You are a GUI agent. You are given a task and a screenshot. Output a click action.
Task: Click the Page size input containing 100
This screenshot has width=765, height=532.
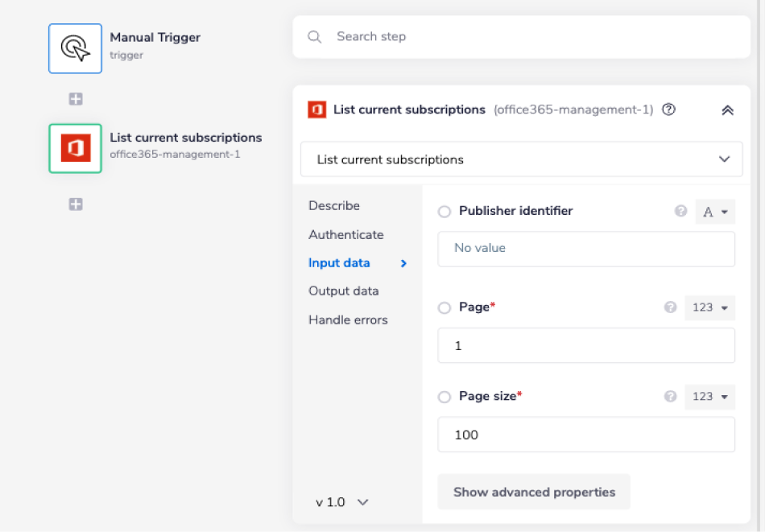586,434
